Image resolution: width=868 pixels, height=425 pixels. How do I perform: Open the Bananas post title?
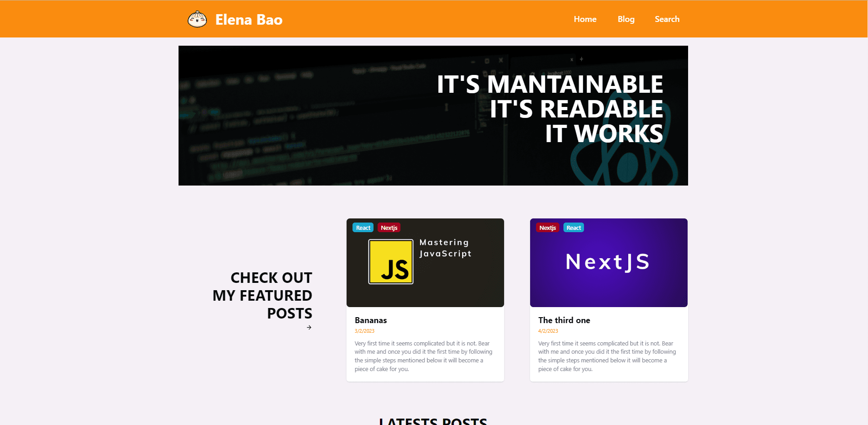coord(371,320)
